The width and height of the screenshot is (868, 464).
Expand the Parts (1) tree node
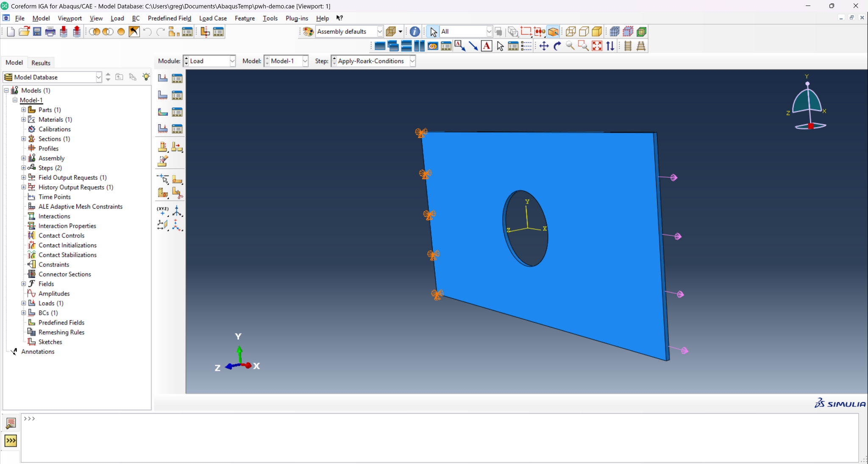point(24,110)
